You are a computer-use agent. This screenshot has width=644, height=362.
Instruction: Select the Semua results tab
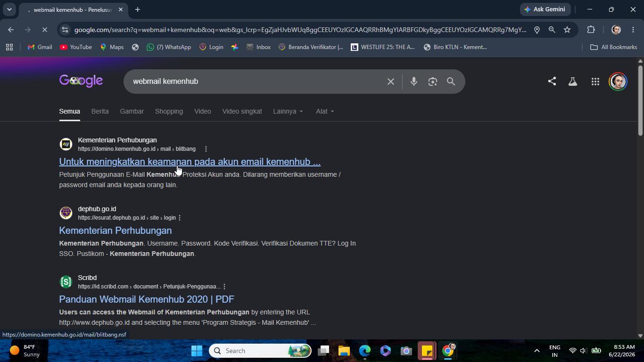click(69, 111)
